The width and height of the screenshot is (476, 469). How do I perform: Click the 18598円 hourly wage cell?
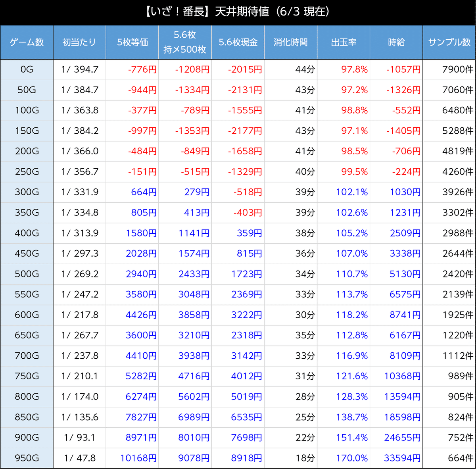click(x=396, y=417)
